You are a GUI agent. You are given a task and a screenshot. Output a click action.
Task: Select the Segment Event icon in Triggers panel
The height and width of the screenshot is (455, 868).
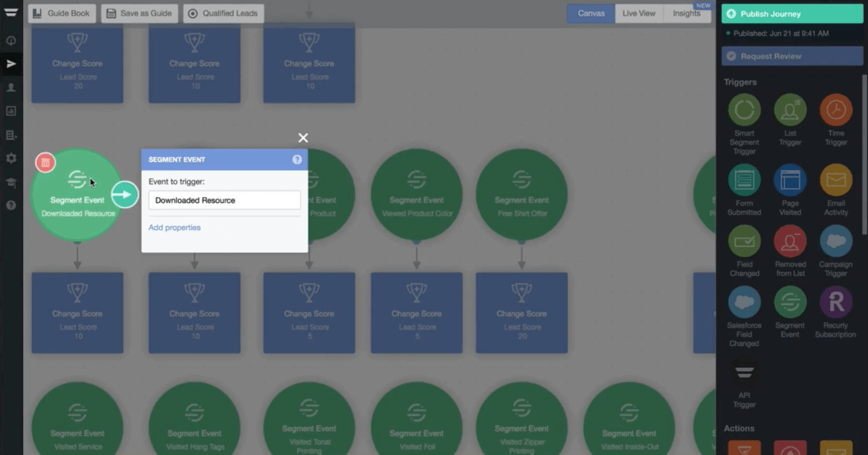(x=790, y=302)
